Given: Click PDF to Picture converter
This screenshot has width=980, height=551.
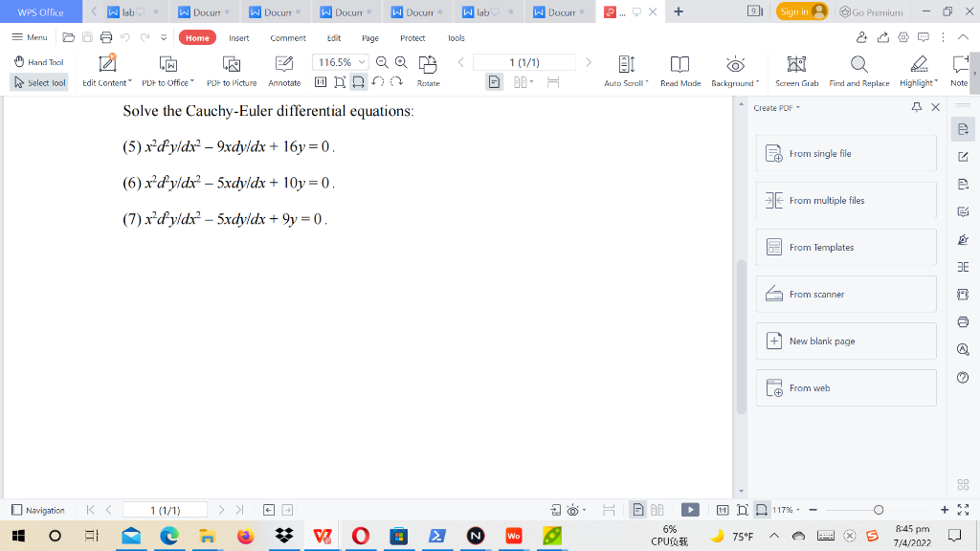Looking at the screenshot, I should point(232,69).
